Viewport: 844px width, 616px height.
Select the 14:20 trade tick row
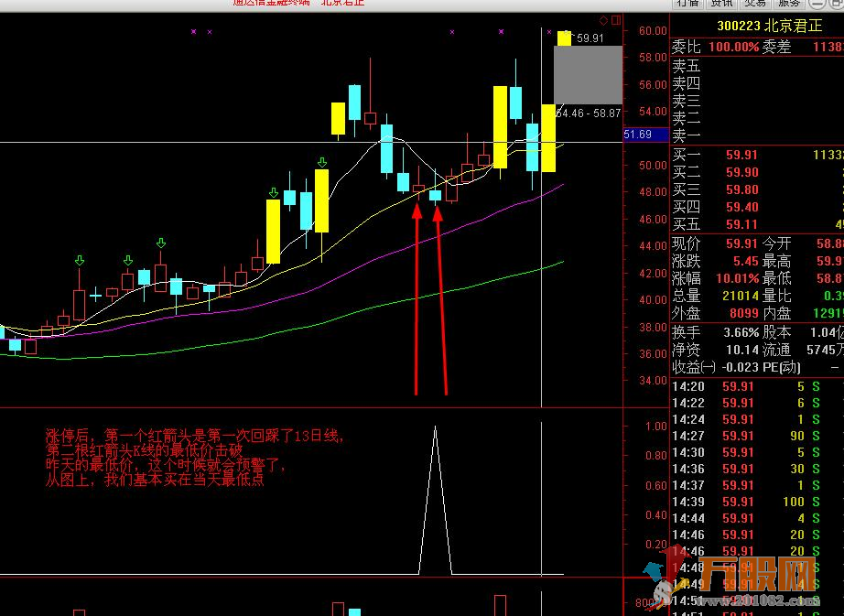[757, 386]
